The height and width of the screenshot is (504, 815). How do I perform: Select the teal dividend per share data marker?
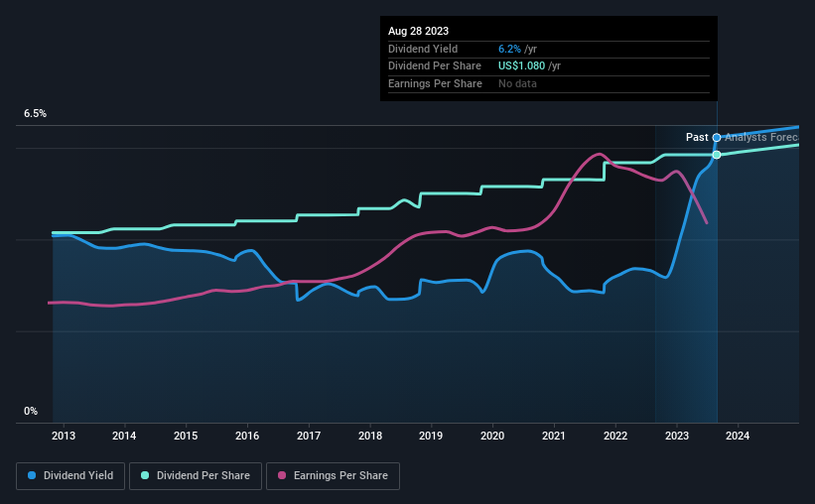[x=717, y=155]
